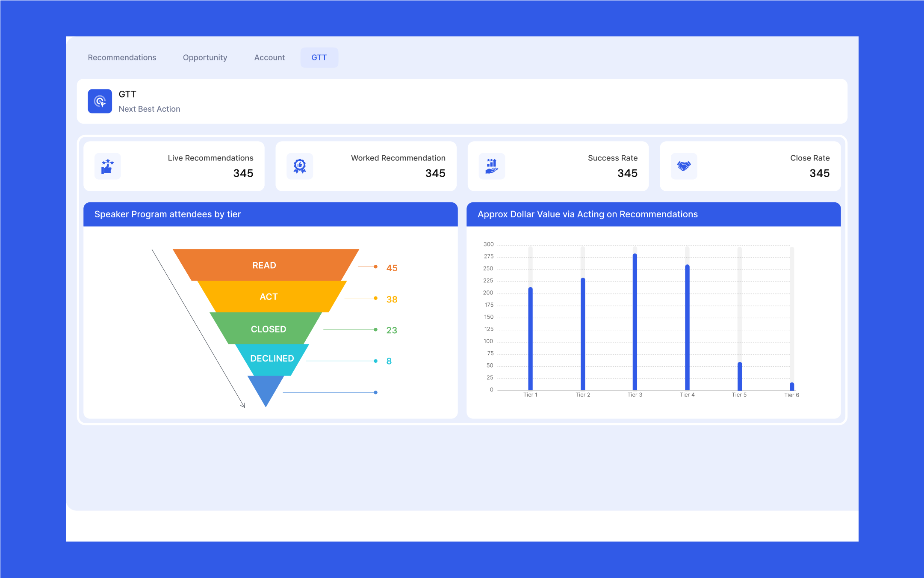Open the Opportunity tab
This screenshot has height=578, width=924.
pos(205,57)
